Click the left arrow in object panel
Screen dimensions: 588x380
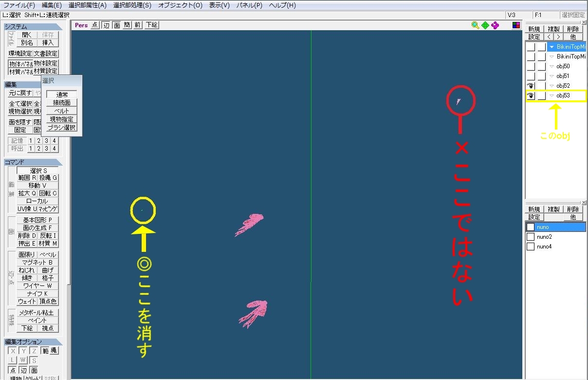click(x=549, y=37)
